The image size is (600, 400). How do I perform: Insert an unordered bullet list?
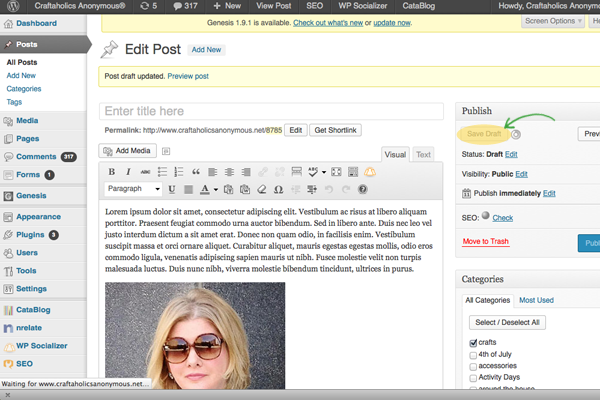[x=162, y=172]
